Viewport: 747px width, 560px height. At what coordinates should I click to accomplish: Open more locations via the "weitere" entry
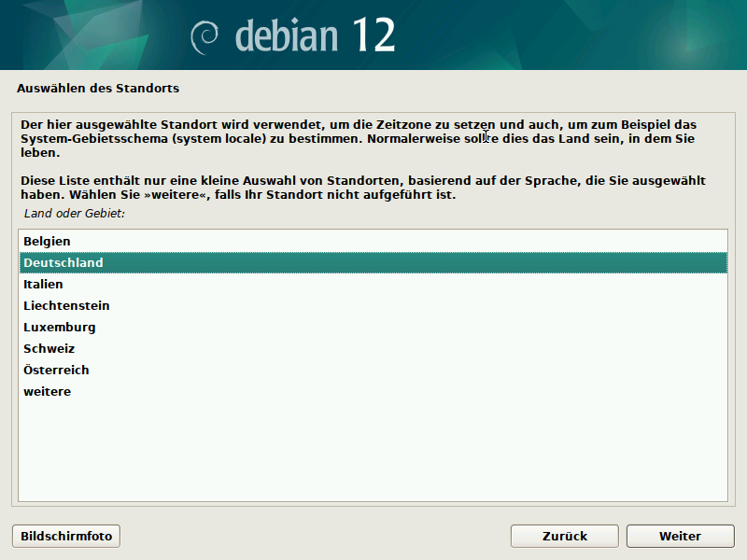tap(47, 392)
